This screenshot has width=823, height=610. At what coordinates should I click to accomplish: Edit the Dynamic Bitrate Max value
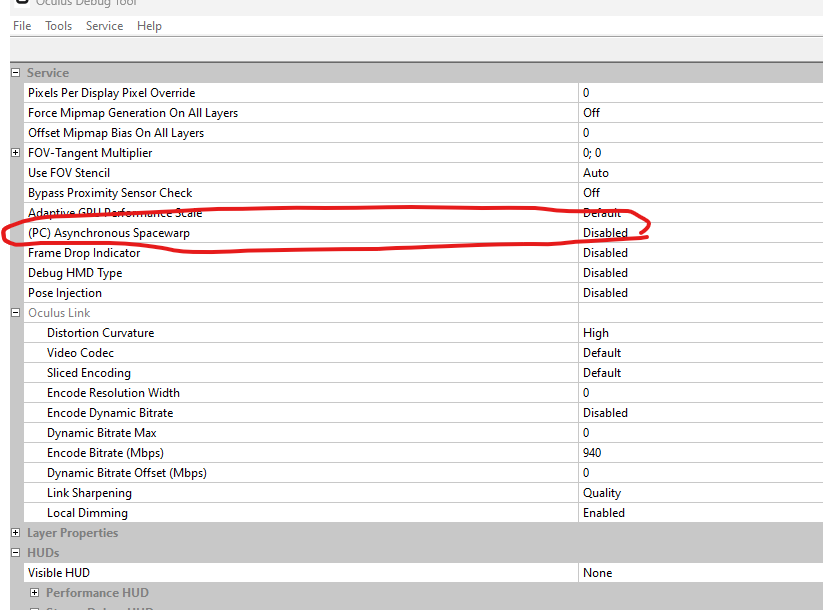(701, 433)
